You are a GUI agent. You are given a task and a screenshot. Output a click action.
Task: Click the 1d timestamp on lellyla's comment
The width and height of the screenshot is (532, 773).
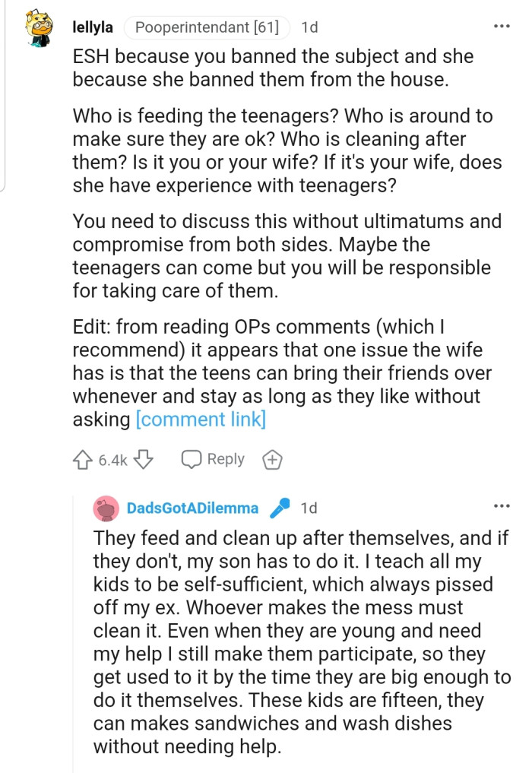[309, 28]
